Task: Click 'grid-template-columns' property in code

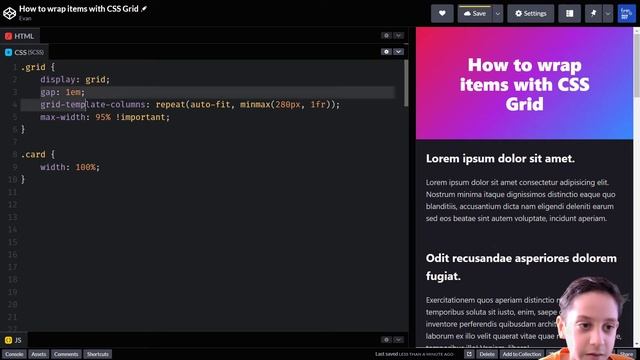Action: point(92,104)
